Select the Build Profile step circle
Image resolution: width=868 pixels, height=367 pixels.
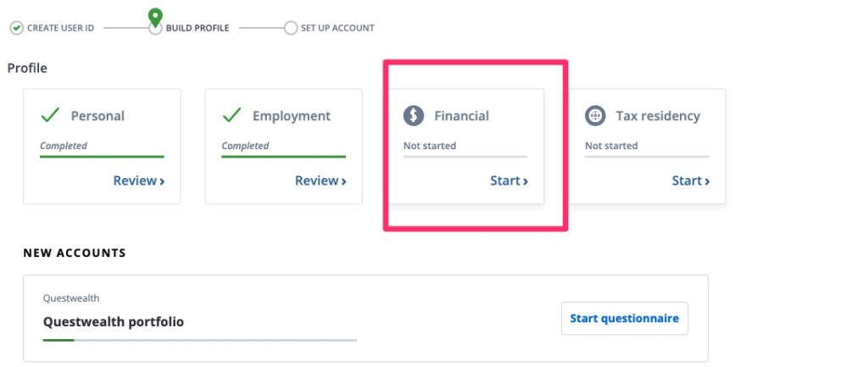point(156,29)
